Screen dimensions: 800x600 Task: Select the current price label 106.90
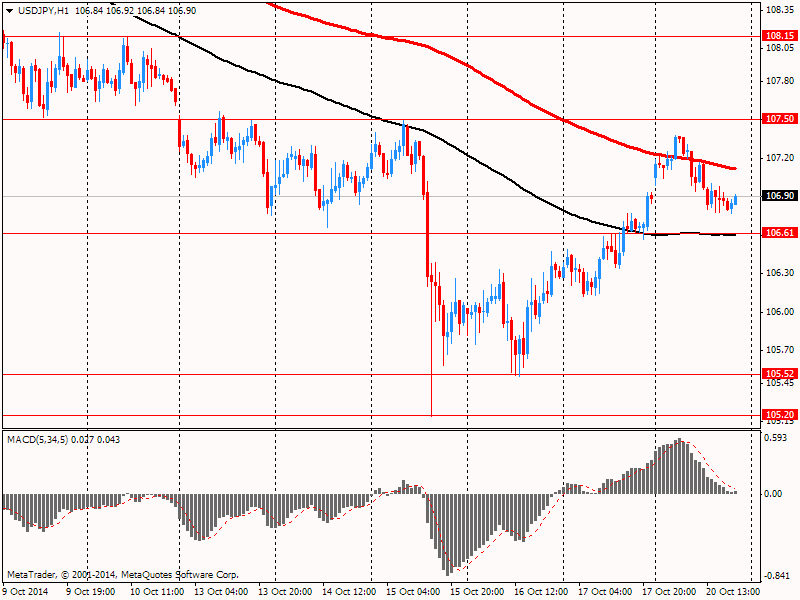click(780, 196)
